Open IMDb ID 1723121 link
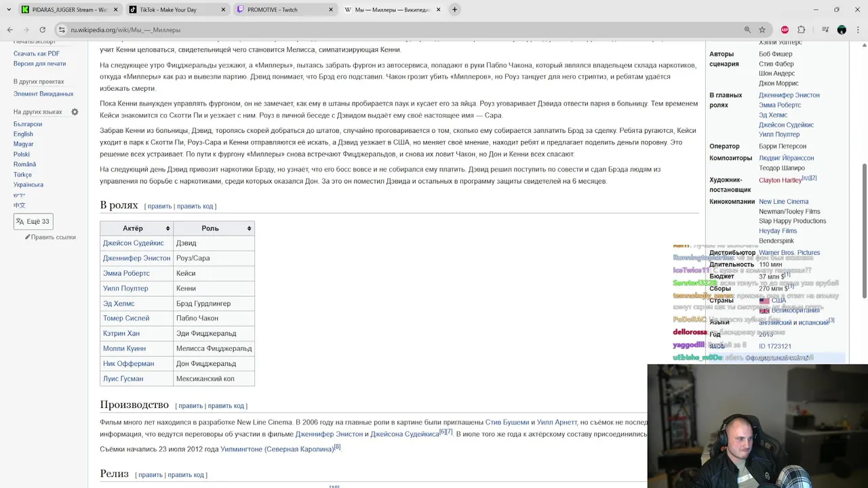The height and width of the screenshot is (488, 868). click(775, 346)
